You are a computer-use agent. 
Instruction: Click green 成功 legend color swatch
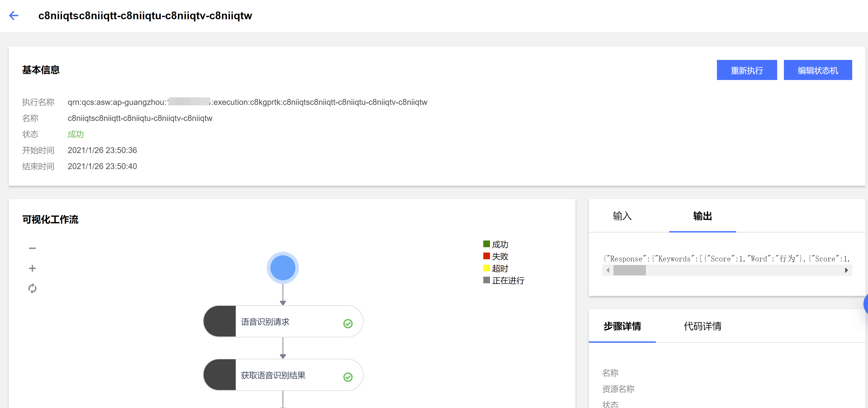coord(486,244)
